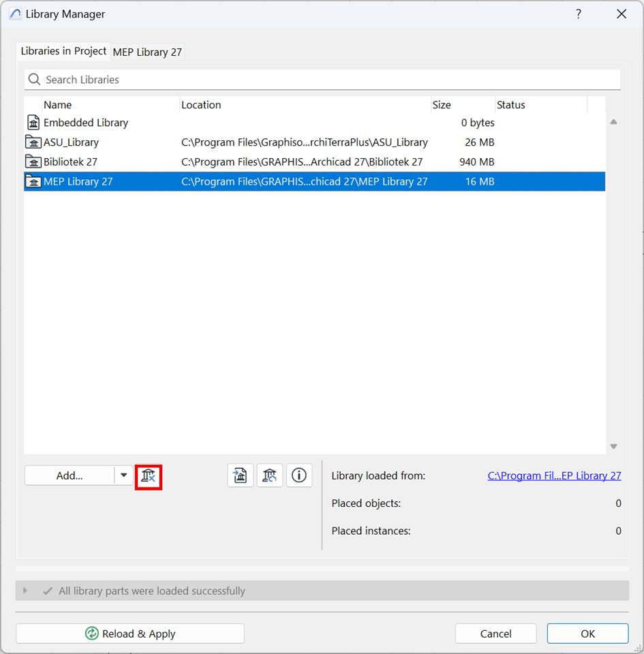The width and height of the screenshot is (644, 654).
Task: Close the Library Manager dialog
Action: (622, 14)
